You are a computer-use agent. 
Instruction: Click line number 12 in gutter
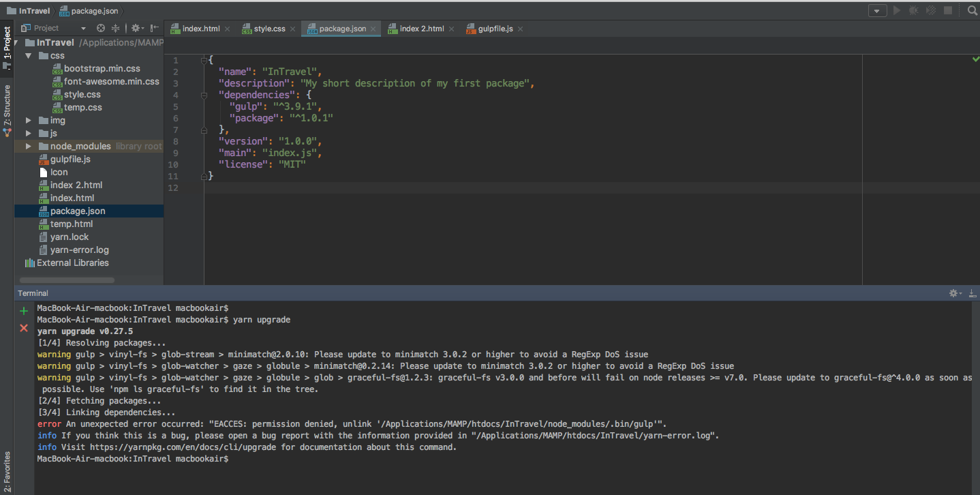click(174, 187)
